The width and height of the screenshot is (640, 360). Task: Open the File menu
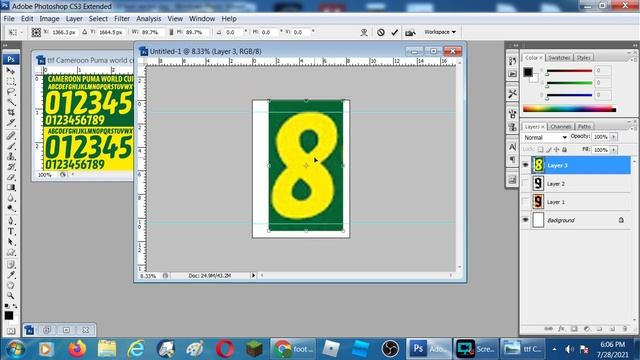coord(9,19)
